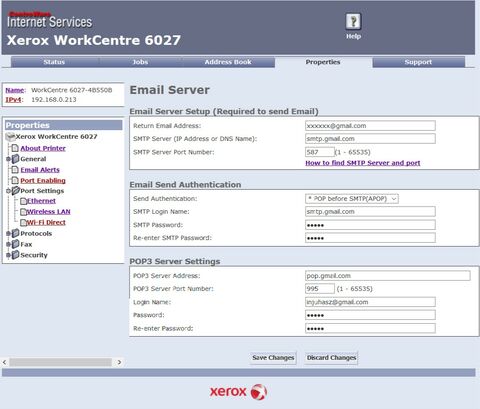Open the Port Enabling link
The height and width of the screenshot is (409, 480).
pyautogui.click(x=43, y=180)
